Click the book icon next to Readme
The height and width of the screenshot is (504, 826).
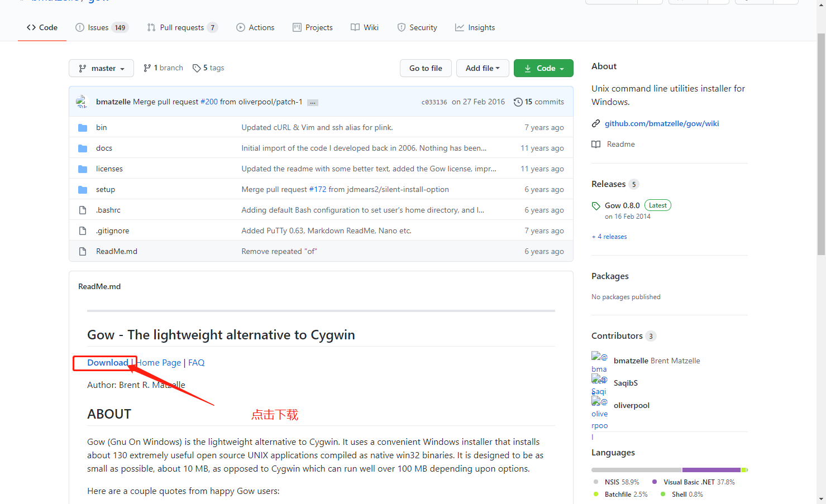pos(596,145)
